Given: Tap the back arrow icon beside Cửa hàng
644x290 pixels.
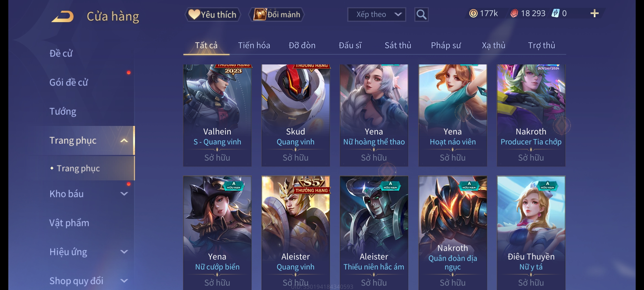Looking at the screenshot, I should [63, 17].
